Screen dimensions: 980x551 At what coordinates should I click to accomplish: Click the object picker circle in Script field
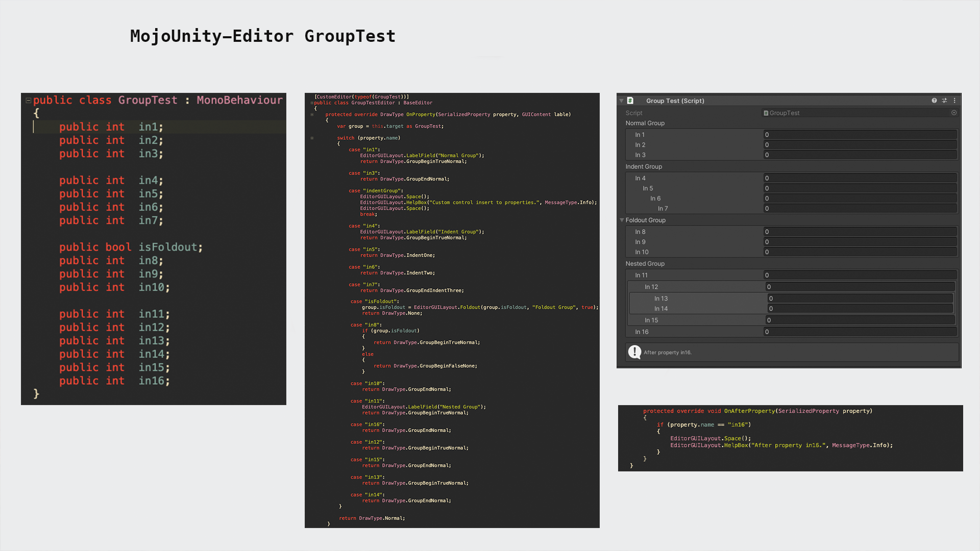point(954,113)
